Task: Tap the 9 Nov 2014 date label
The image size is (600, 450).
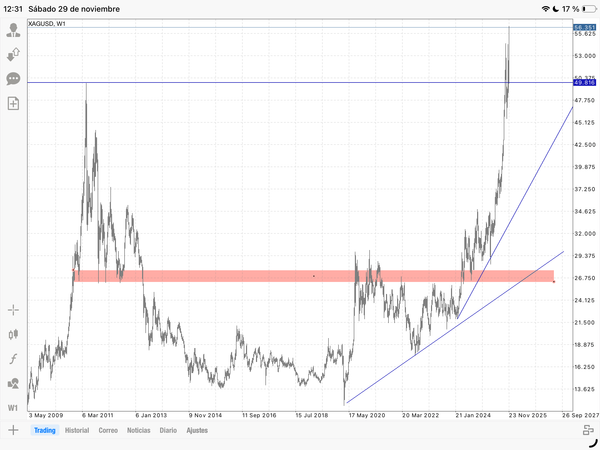Action: (x=205, y=415)
